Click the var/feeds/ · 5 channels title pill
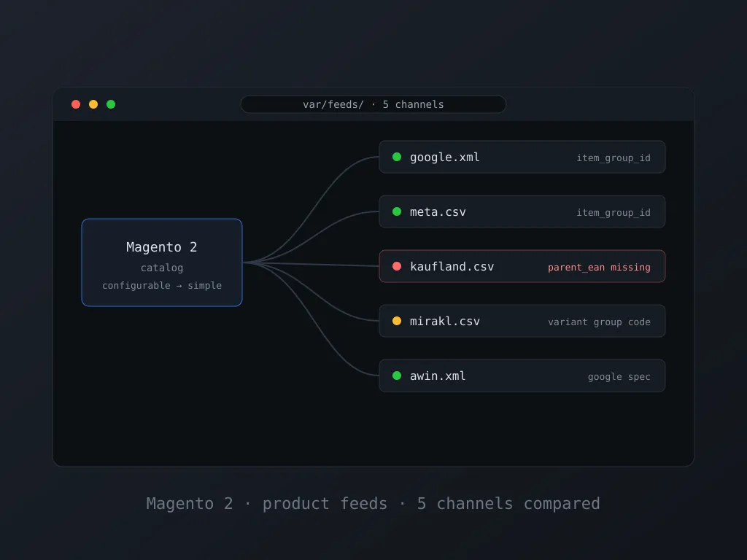This screenshot has height=560, width=747. pyautogui.click(x=373, y=104)
